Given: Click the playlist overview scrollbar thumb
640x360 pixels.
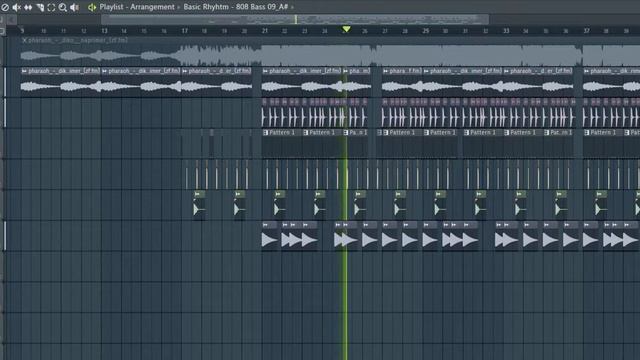Looking at the screenshot, I should [295, 19].
